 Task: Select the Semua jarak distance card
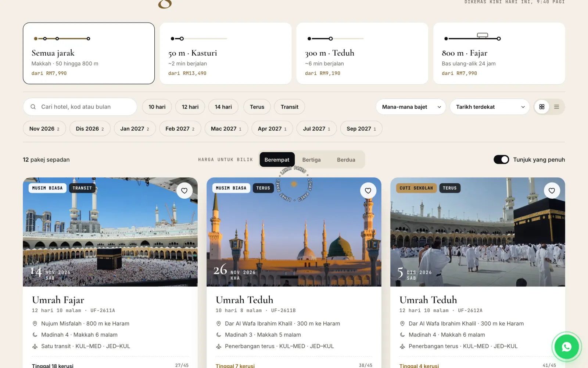[x=89, y=53]
